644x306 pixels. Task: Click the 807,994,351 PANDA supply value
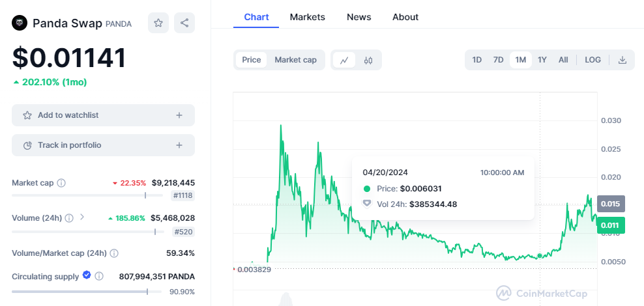[x=157, y=277]
